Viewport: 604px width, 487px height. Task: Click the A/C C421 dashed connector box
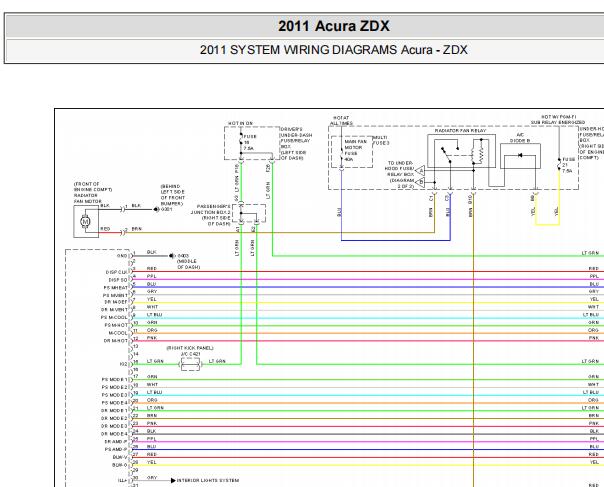190,364
